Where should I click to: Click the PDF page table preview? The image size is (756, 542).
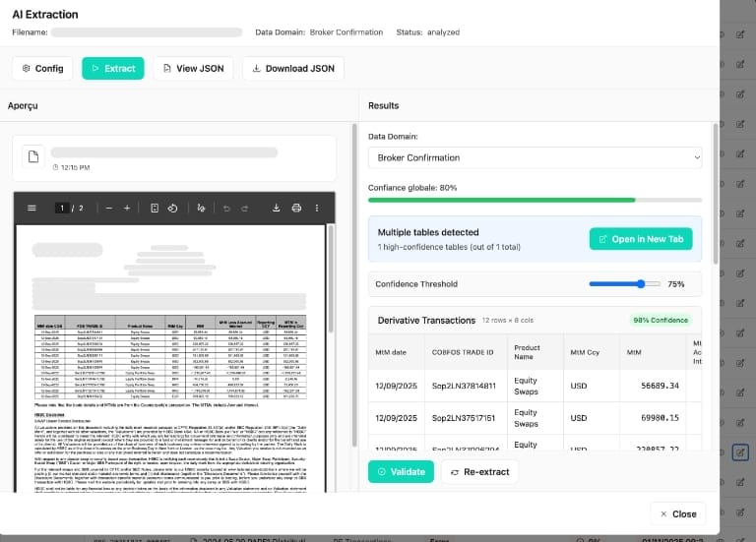click(170, 357)
